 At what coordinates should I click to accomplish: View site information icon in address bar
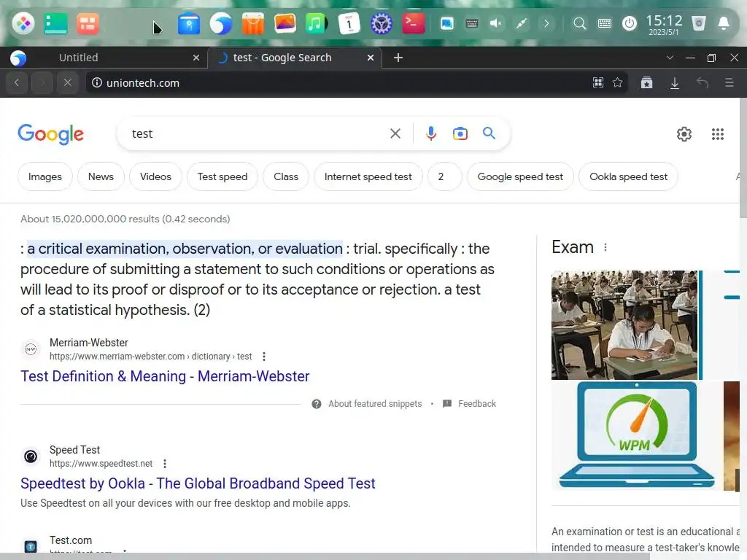[x=97, y=83]
